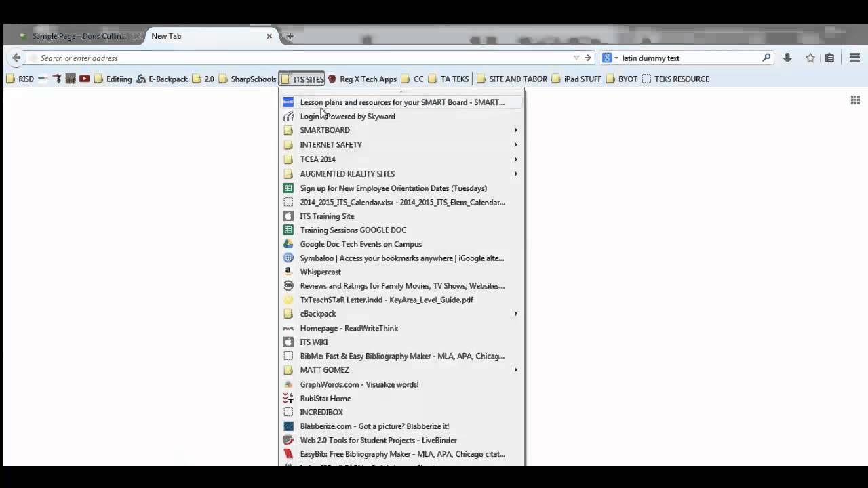Screen dimensions: 868x488
Task: Open the CC bookmark folder
Action: pos(412,79)
